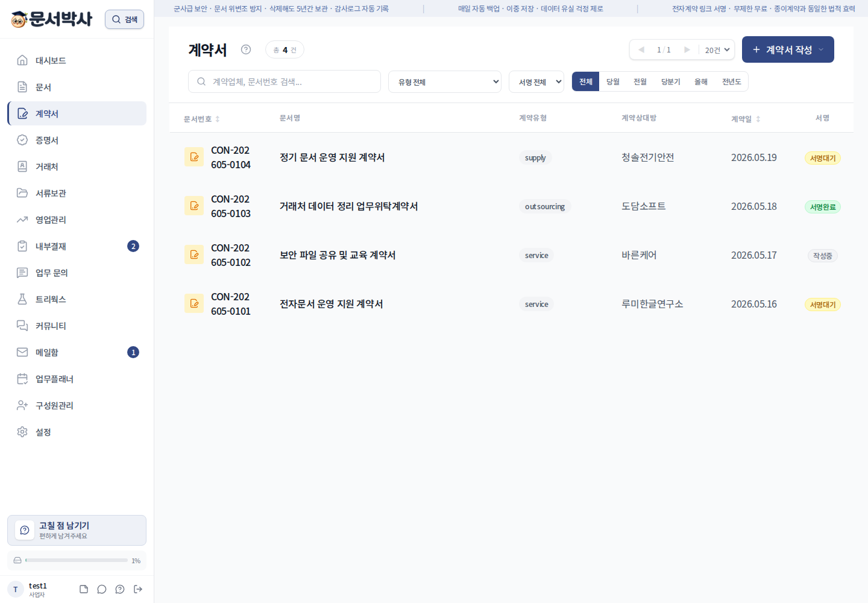Open 거래처 데이터 정리 업무위탁계약서

tap(349, 206)
